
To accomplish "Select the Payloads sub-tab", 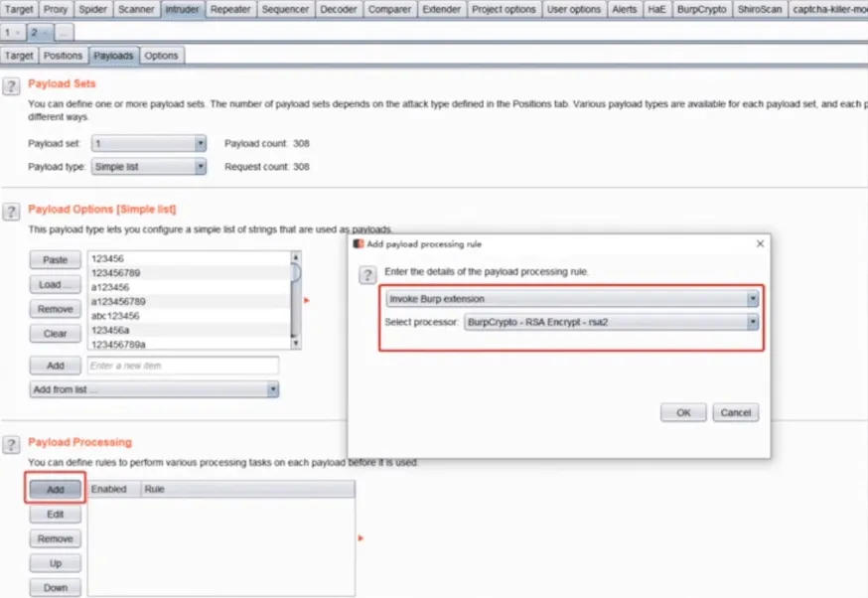I will (113, 56).
